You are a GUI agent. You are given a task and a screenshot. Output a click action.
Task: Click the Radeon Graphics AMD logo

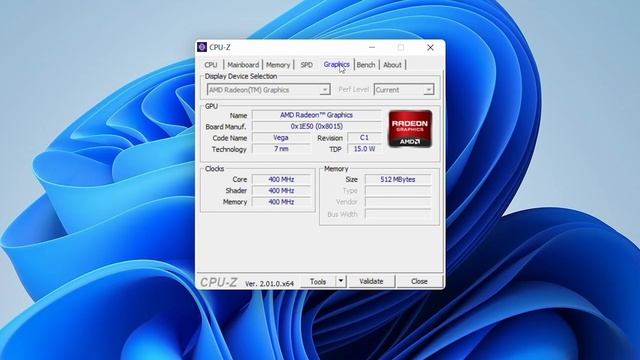pyautogui.click(x=410, y=129)
